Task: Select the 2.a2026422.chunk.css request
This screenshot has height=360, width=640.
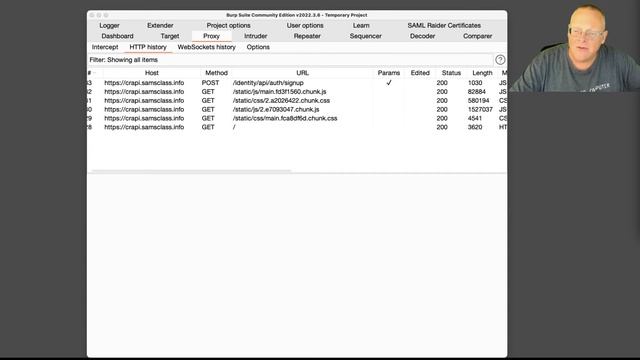Action: [297, 101]
